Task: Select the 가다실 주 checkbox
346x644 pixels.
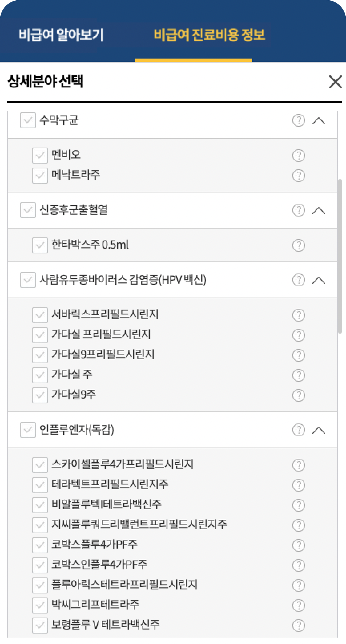Action: coord(40,375)
